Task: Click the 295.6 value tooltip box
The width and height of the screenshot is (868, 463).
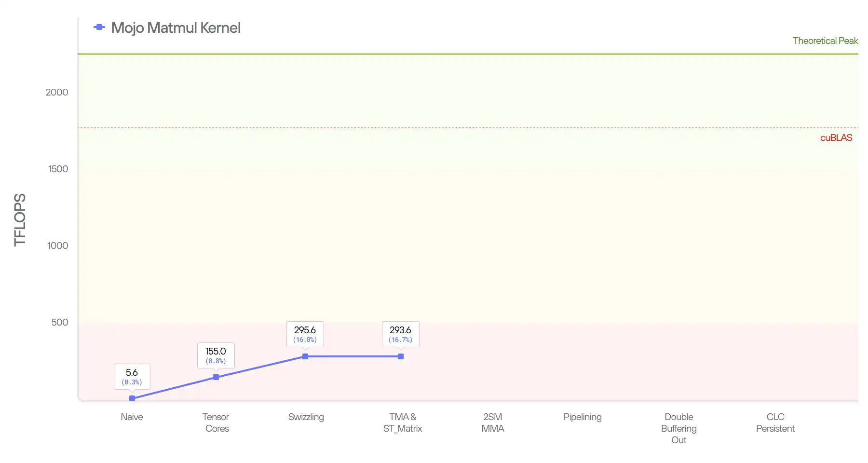Action: click(305, 334)
